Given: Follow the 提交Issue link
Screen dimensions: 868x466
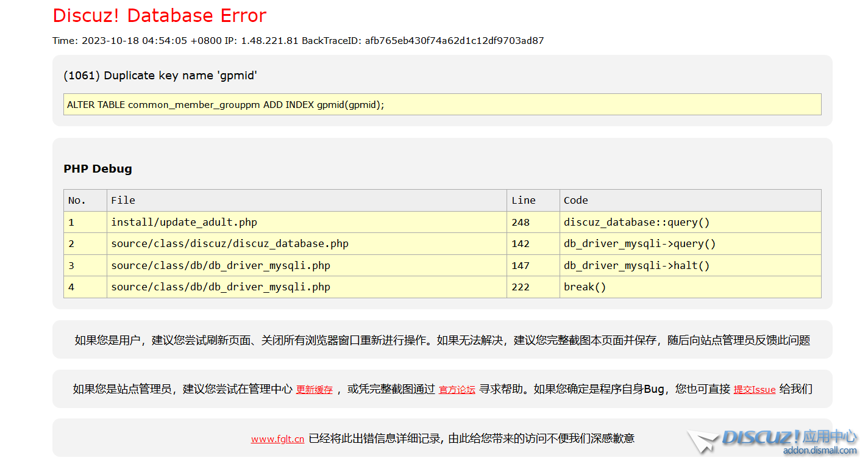Looking at the screenshot, I should tap(754, 390).
